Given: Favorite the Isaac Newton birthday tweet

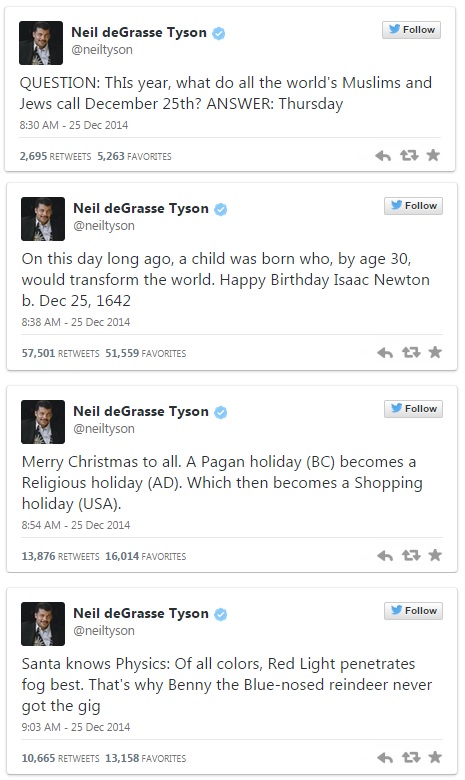Looking at the screenshot, I should pyautogui.click(x=435, y=352).
